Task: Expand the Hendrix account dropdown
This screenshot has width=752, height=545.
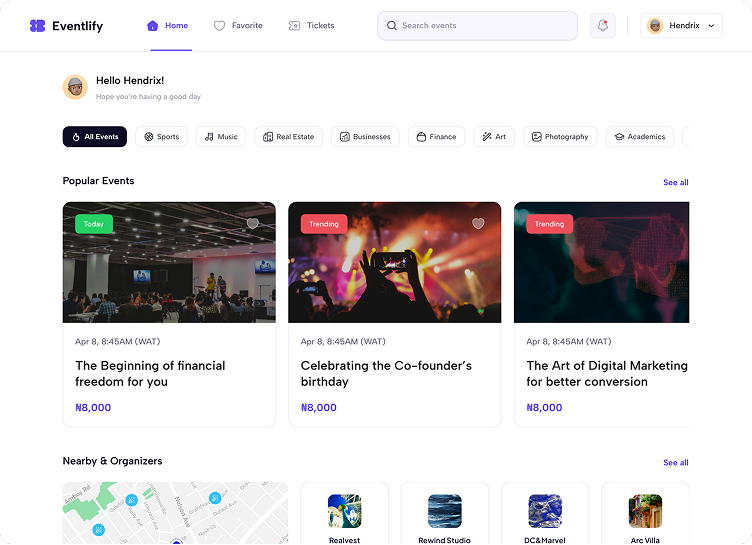Action: click(x=681, y=26)
